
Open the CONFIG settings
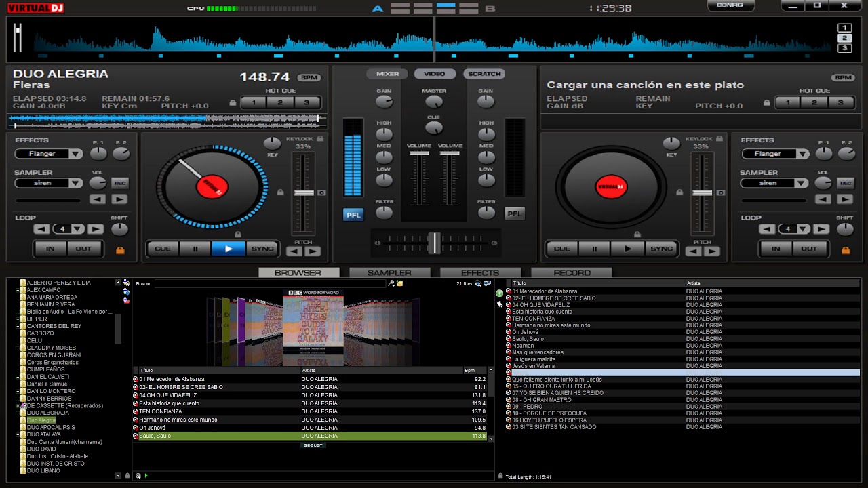[730, 5]
